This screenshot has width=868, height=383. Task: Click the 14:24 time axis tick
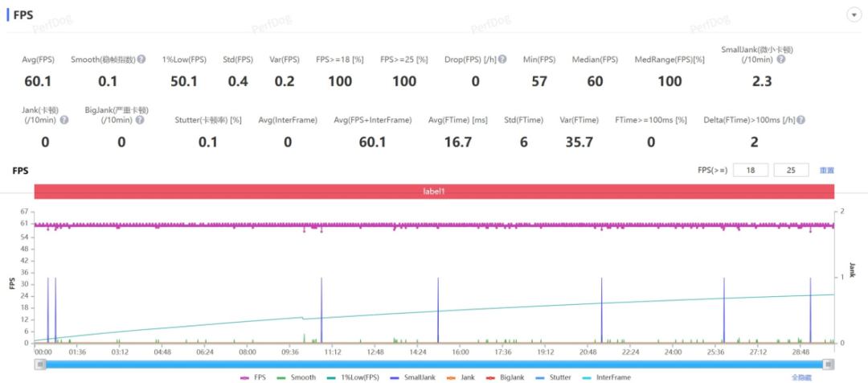(418, 352)
